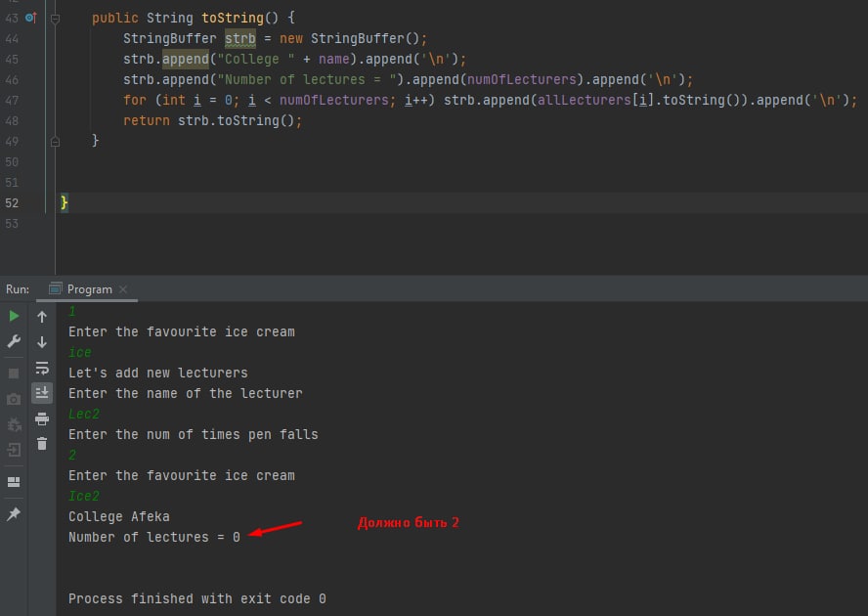Click the highlighted strb variable declaration
This screenshot has width=868, height=616.
tap(240, 38)
